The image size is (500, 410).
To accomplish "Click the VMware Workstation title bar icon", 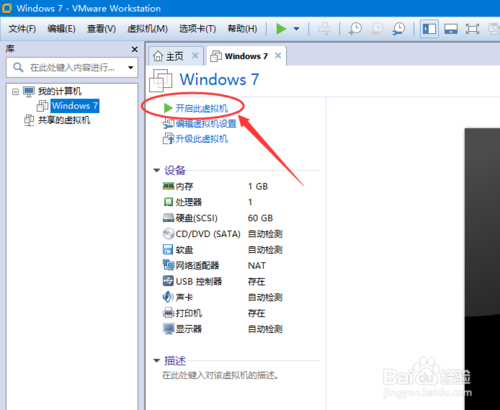I will tap(7, 8).
